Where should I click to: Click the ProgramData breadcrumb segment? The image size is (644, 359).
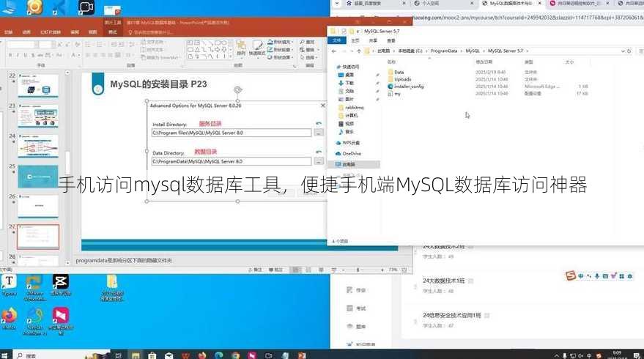coord(443,51)
